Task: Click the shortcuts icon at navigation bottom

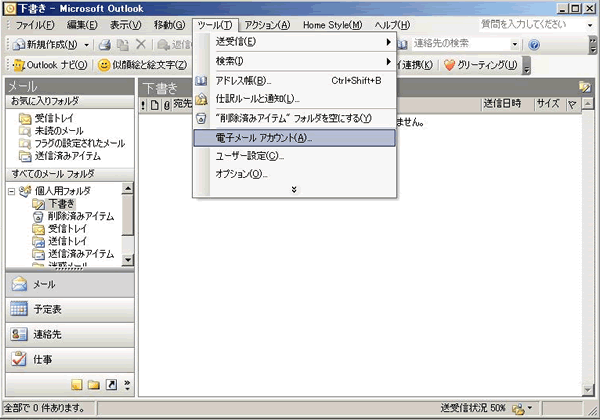Action: click(x=111, y=384)
